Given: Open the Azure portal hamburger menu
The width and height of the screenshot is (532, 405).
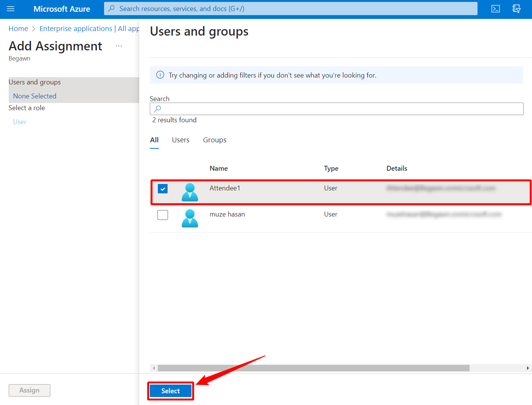Looking at the screenshot, I should click(x=11, y=9).
